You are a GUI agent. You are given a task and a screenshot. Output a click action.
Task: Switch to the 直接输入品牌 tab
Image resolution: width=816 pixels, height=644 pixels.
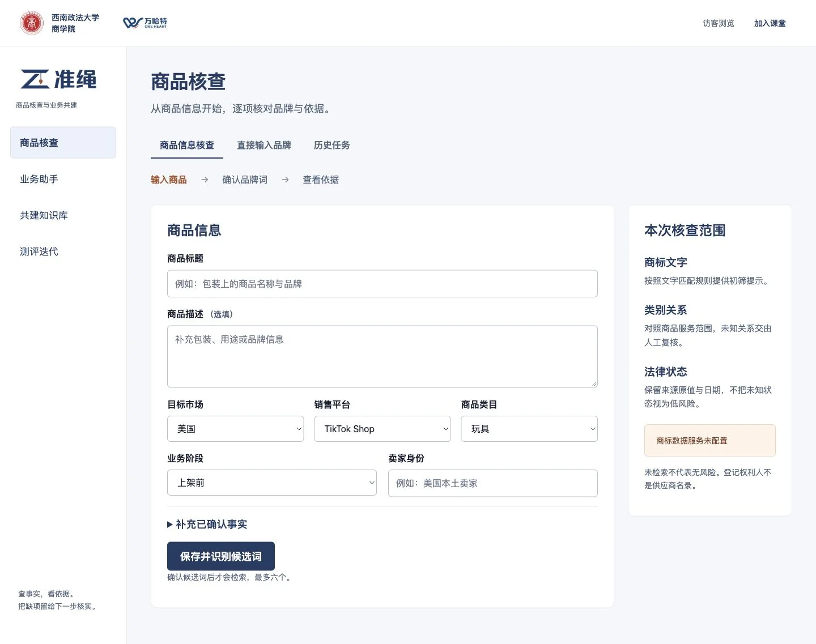tap(264, 145)
